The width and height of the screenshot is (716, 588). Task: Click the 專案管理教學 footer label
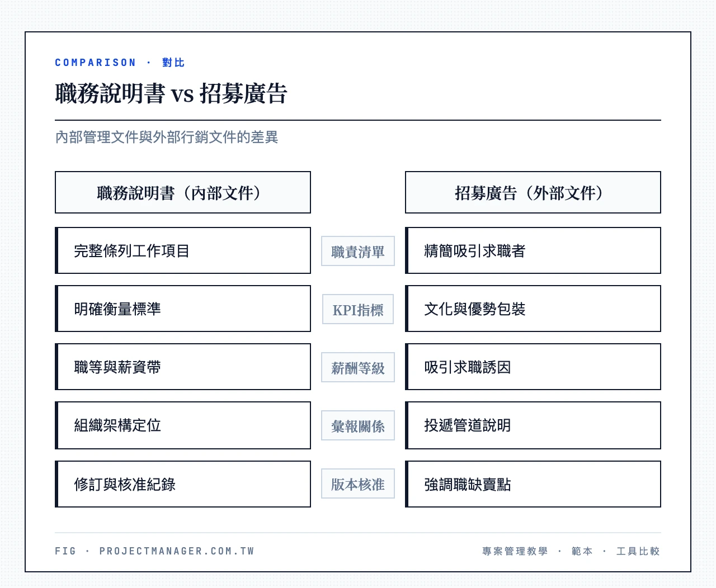[x=515, y=551]
